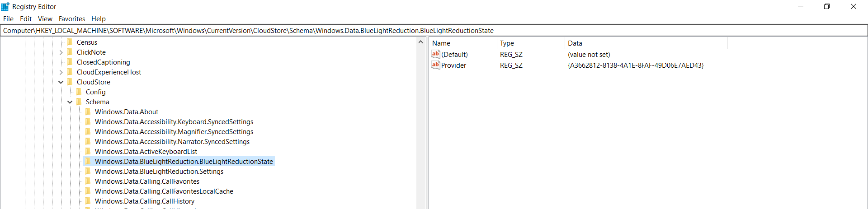
Task: Open the View menu
Action: [45, 19]
